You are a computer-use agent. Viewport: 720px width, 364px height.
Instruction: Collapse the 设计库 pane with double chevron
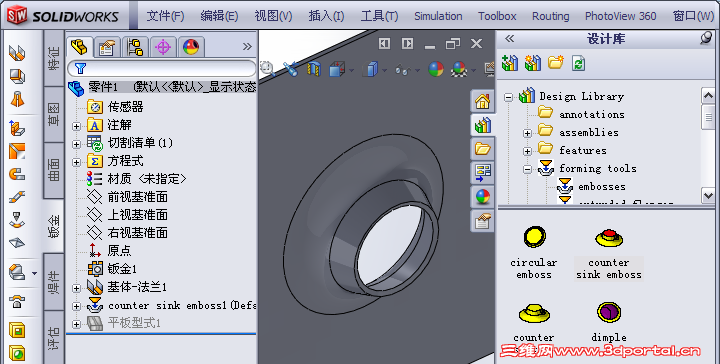coord(510,39)
